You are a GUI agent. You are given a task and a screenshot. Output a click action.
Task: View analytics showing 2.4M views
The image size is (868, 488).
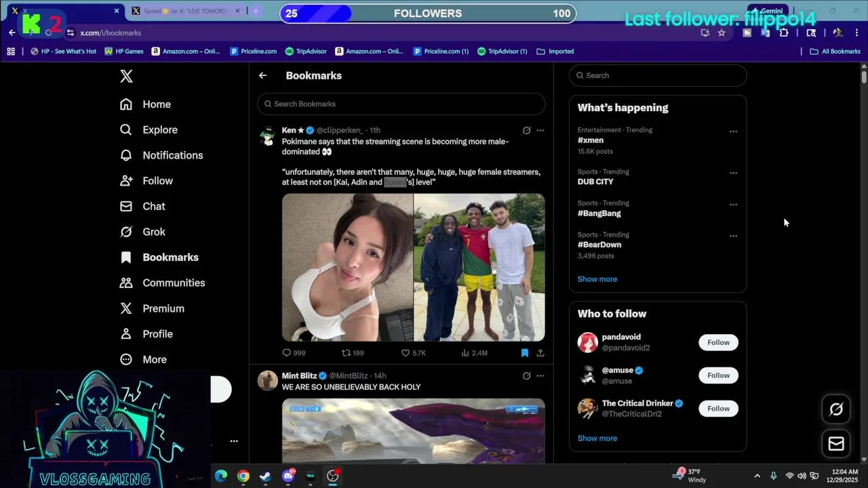click(474, 353)
